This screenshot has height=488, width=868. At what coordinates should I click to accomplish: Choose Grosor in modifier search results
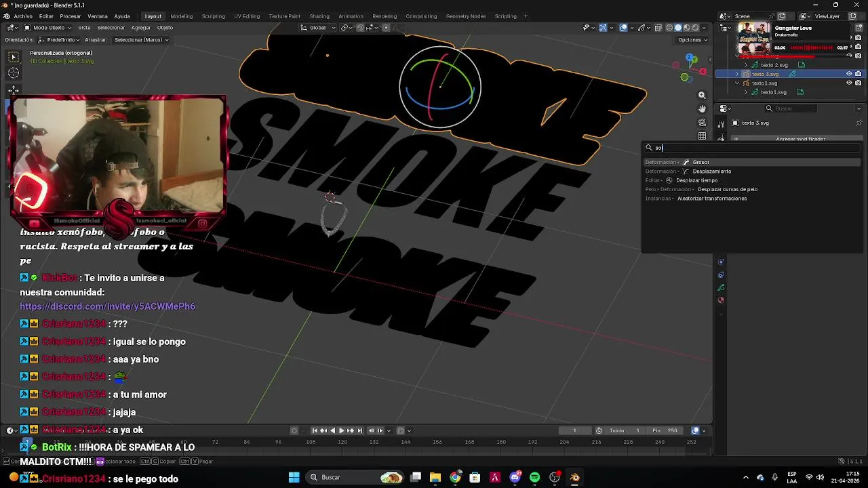coord(751,162)
